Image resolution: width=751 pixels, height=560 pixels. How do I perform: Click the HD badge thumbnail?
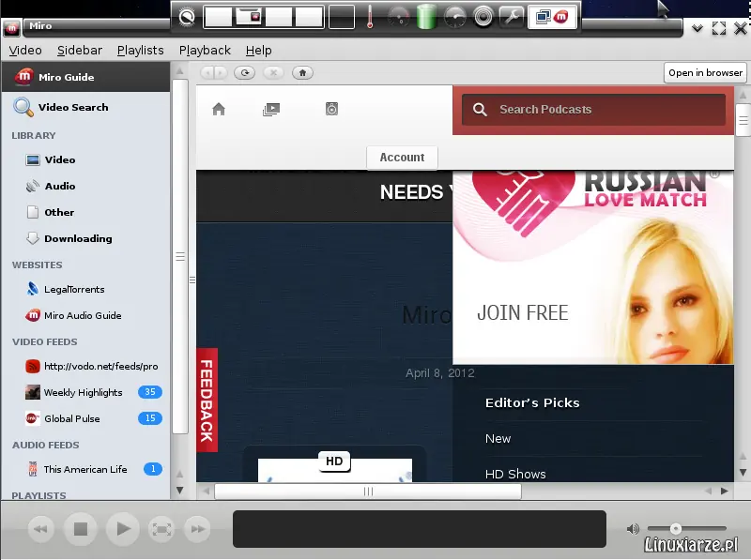coord(334,462)
